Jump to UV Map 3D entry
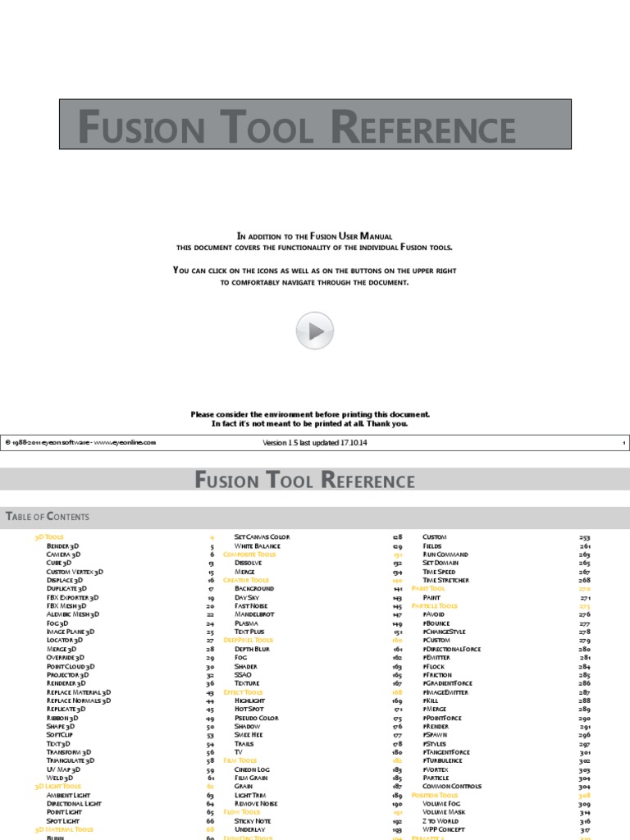The image size is (630, 840). point(63,769)
